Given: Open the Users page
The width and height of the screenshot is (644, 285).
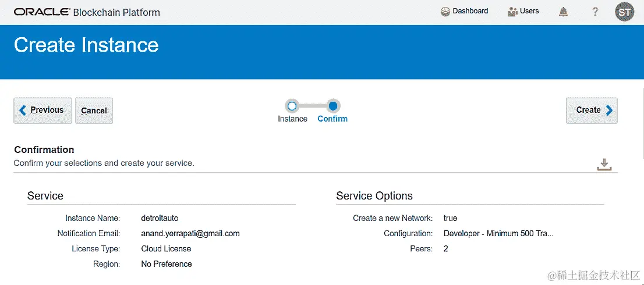Looking at the screenshot, I should point(523,12).
